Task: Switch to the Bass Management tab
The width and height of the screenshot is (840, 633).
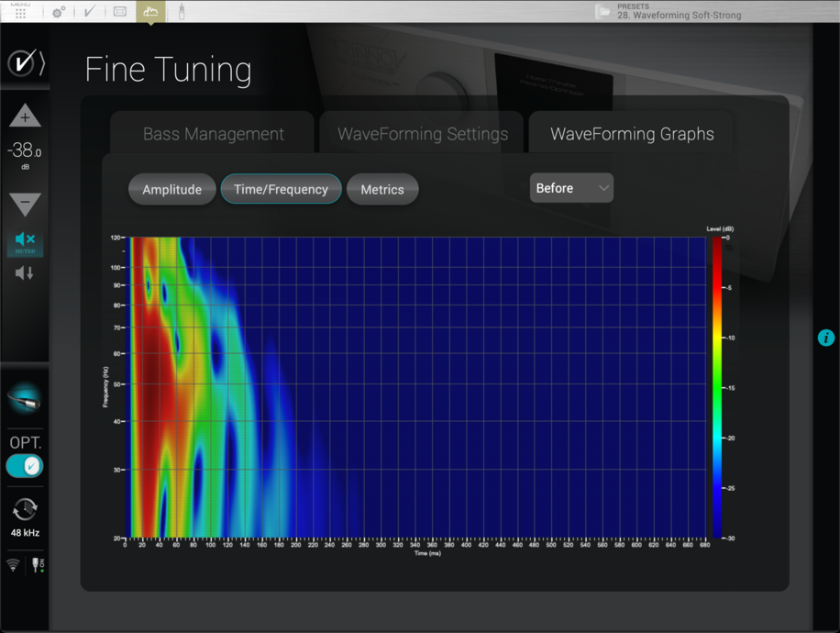Action: click(x=213, y=134)
